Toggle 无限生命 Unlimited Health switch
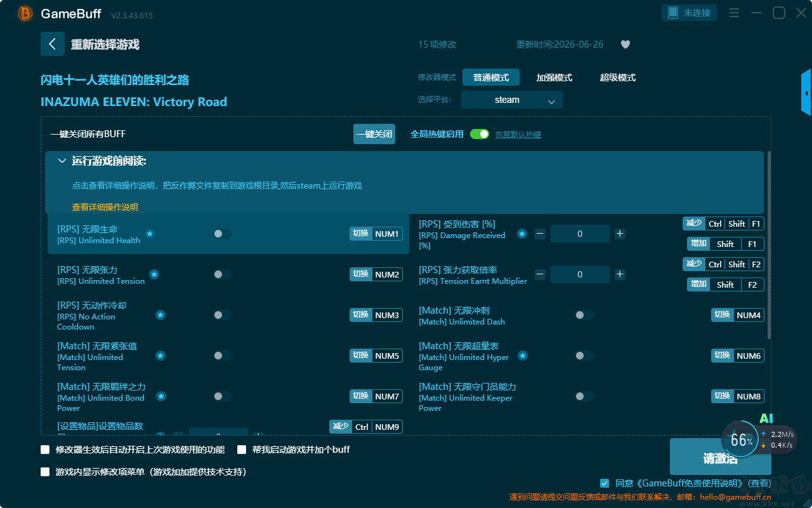Screen dimensions: 812x508 223,234
